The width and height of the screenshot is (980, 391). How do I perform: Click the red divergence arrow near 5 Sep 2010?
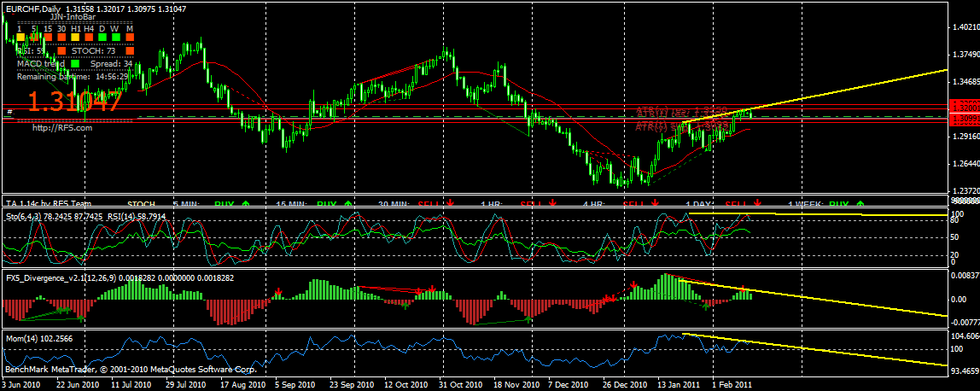coord(277,291)
